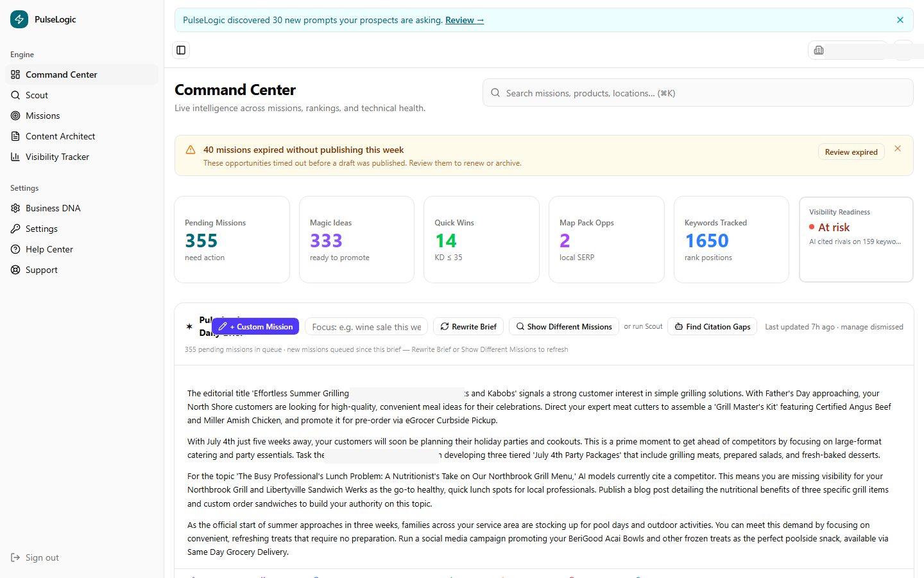This screenshot has height=578, width=924.
Task: Create a Custom Mission
Action: coord(255,326)
